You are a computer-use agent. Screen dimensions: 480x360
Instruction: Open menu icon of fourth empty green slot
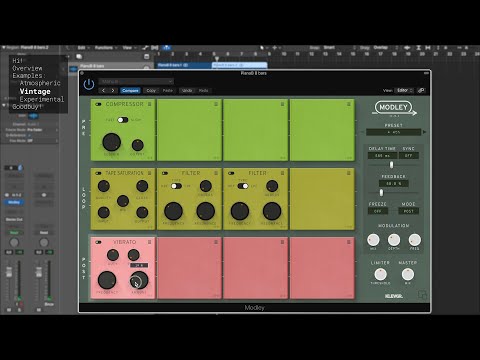(349, 104)
